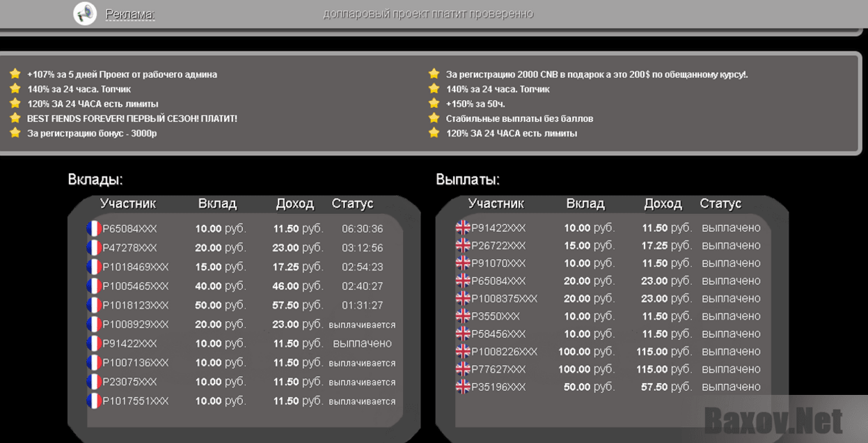Image resolution: width=868 pixels, height=443 pixels.
Task: Click the French flag beside P65084XXX
Action: [x=94, y=228]
